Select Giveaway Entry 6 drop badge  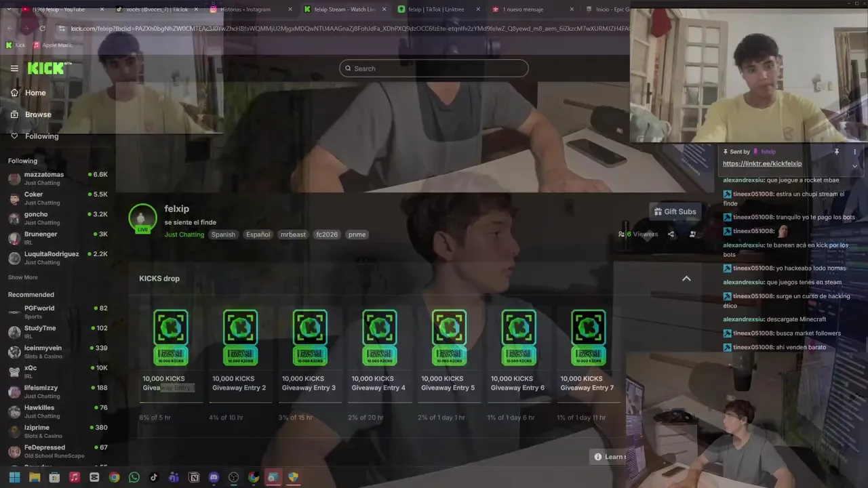pos(519,338)
